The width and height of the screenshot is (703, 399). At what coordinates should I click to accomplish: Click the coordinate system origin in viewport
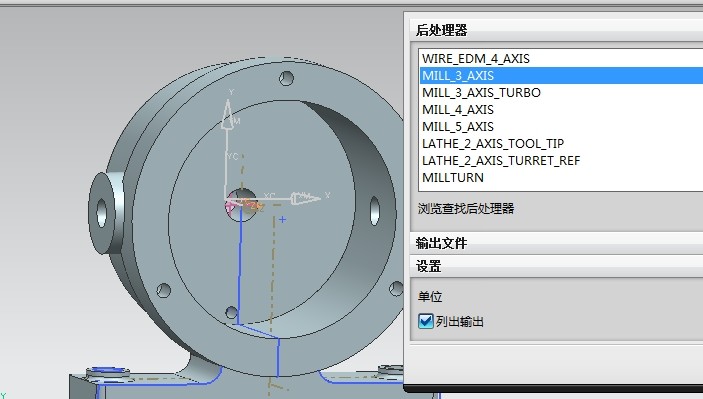(x=226, y=200)
